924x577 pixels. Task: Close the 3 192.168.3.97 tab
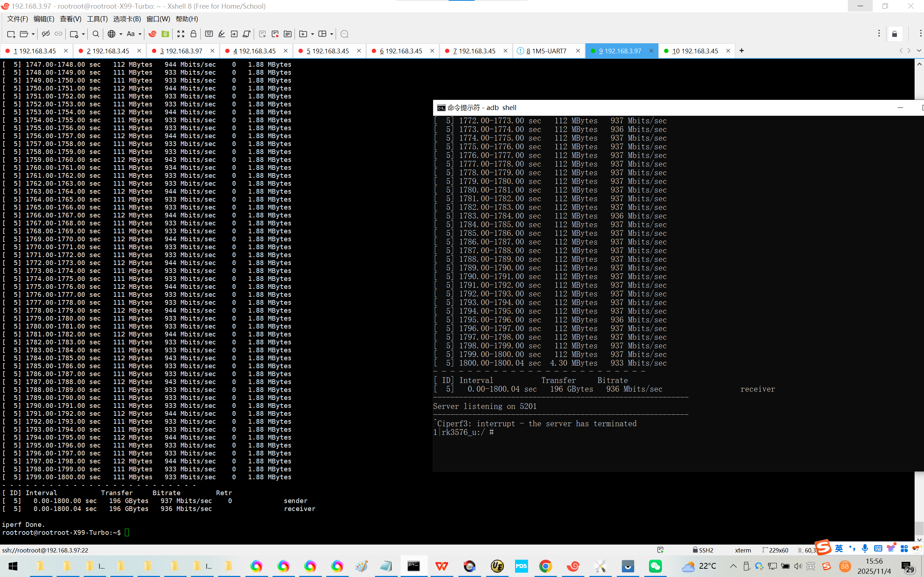point(212,51)
